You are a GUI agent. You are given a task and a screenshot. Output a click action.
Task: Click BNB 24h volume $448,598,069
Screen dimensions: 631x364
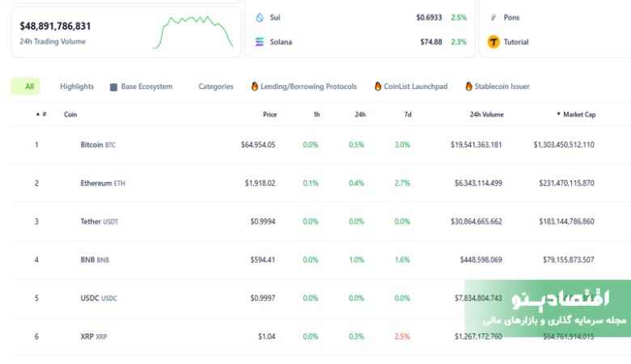tap(481, 260)
